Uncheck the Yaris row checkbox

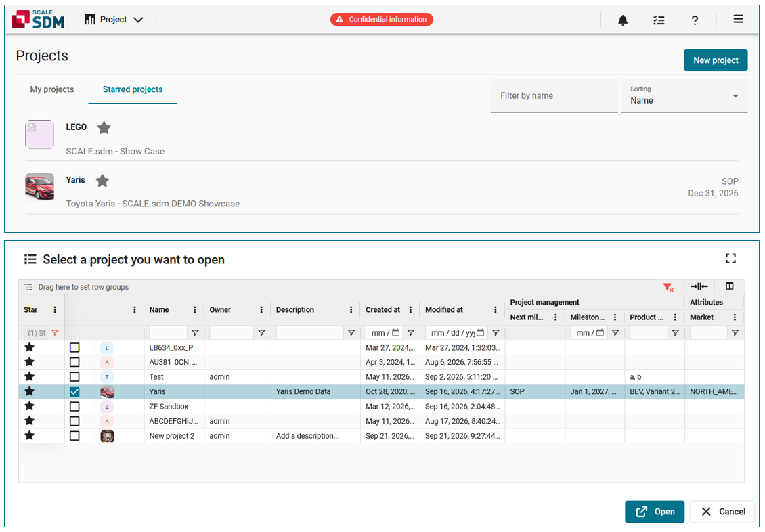(x=74, y=392)
